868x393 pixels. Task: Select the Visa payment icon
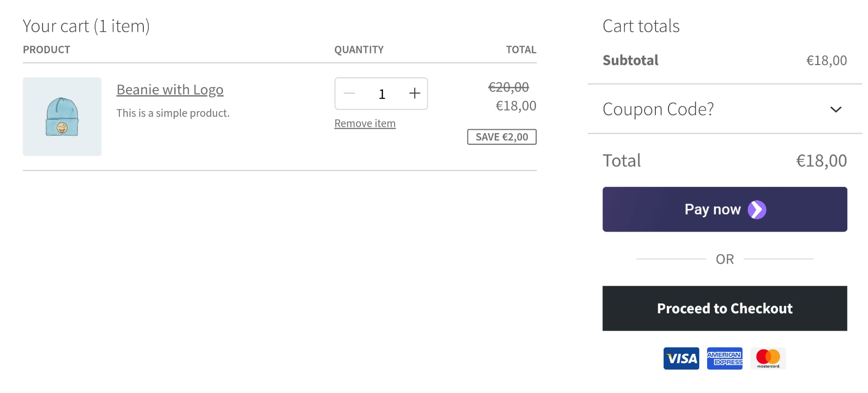point(681,358)
